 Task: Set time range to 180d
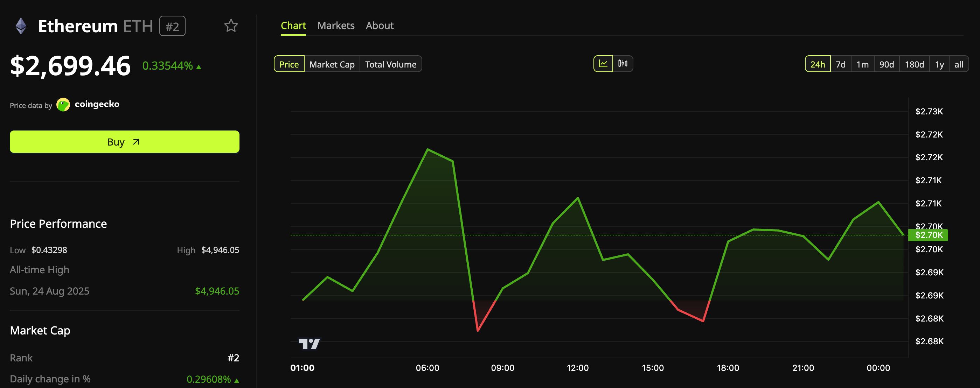[x=915, y=64]
